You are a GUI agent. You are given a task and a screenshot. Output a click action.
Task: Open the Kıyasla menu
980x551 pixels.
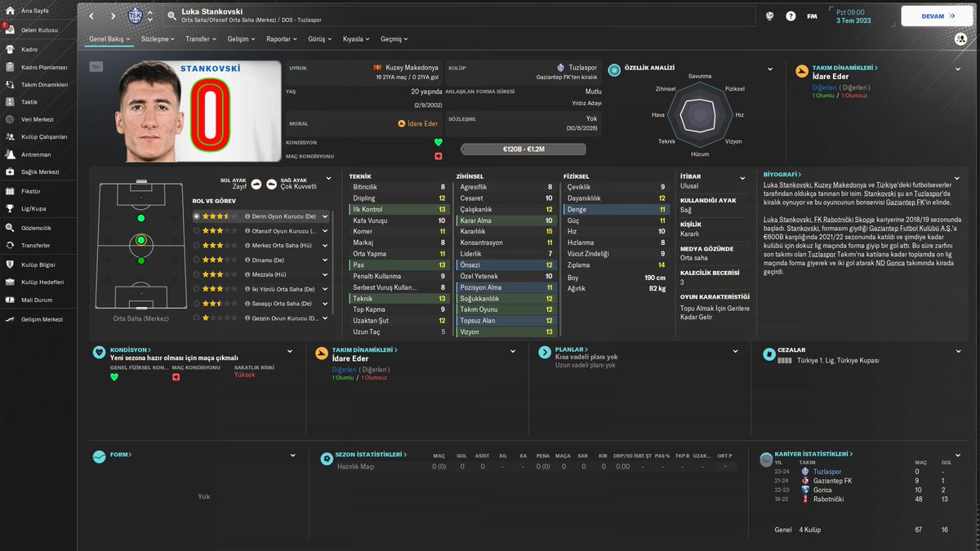click(356, 38)
